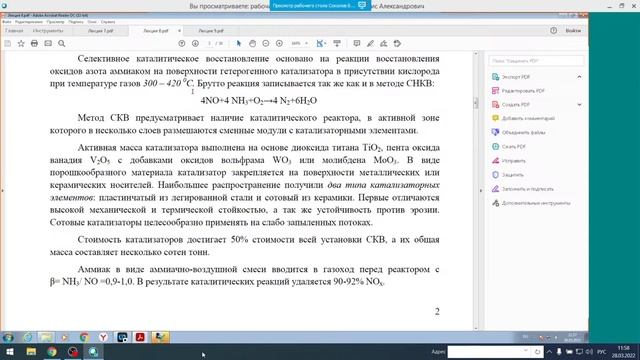Open Chrome on the remote desktop taskbar
The height and width of the screenshot is (360, 640).
tap(84, 337)
